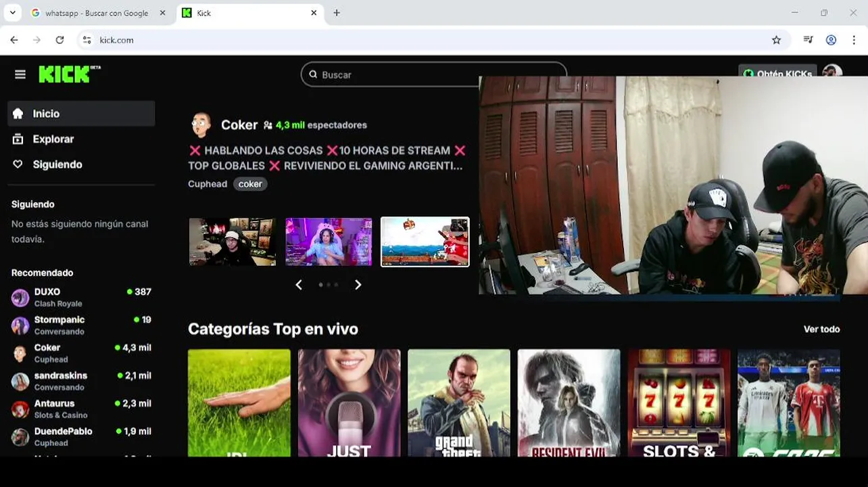
Task: Select the Cuphead gameplay carousel thumbnail
Action: 425,241
